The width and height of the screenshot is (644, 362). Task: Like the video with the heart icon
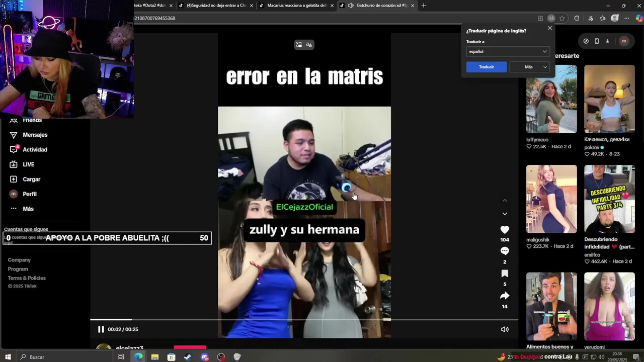pyautogui.click(x=505, y=229)
